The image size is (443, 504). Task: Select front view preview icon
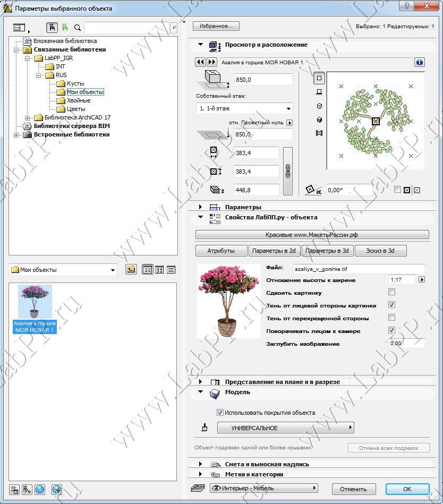coord(319,92)
